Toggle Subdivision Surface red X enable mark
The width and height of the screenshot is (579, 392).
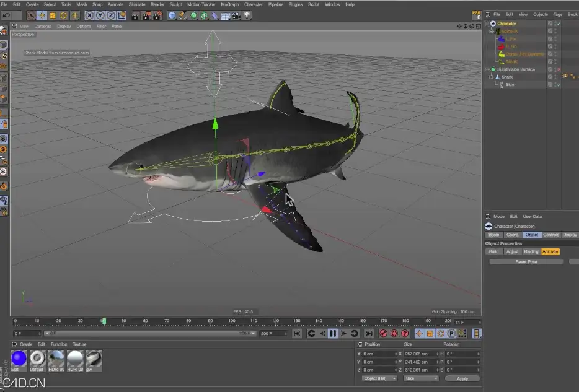pyautogui.click(x=559, y=69)
